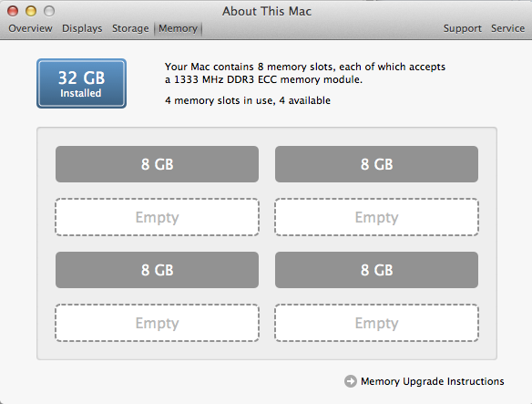Click the gray zoom window button
The image size is (532, 404).
tap(49, 11)
